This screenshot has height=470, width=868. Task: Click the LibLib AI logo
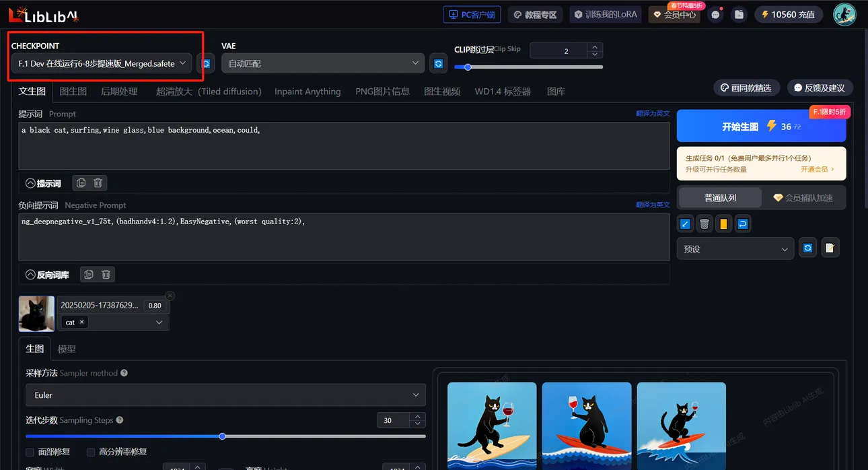tap(43, 13)
